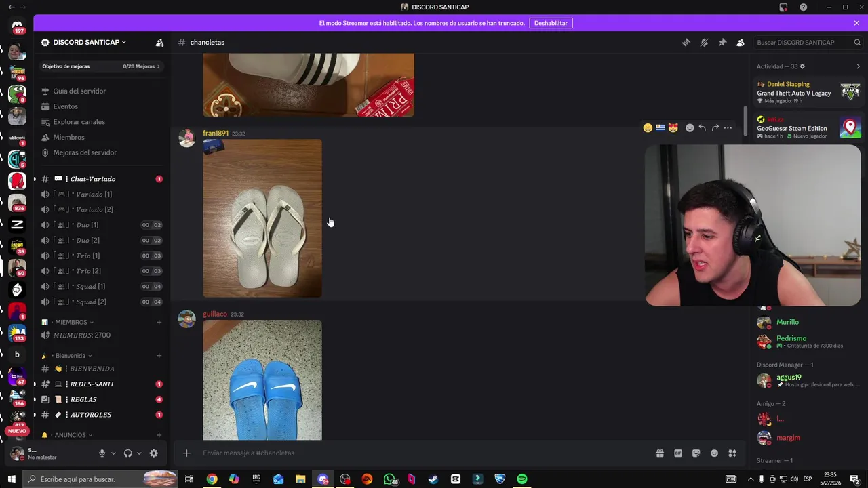Join Trio [2] voice channel
The width and height of the screenshot is (868, 488).
click(x=101, y=271)
